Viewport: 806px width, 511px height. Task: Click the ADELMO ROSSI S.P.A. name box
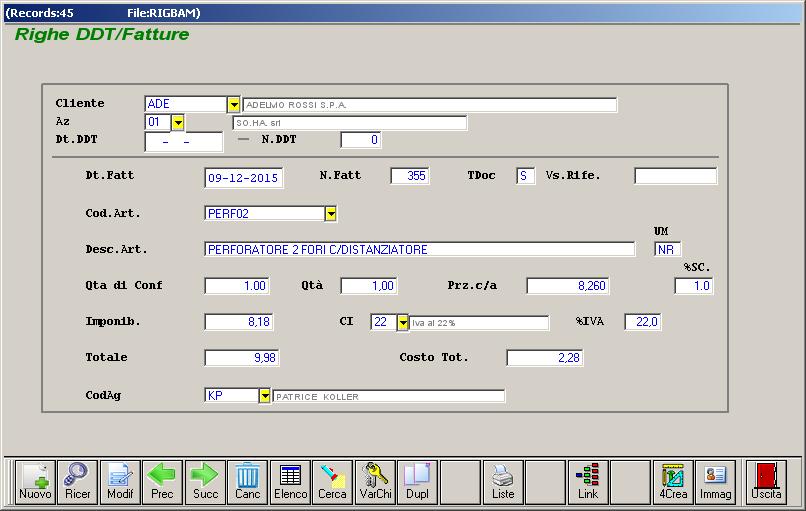coord(430,105)
